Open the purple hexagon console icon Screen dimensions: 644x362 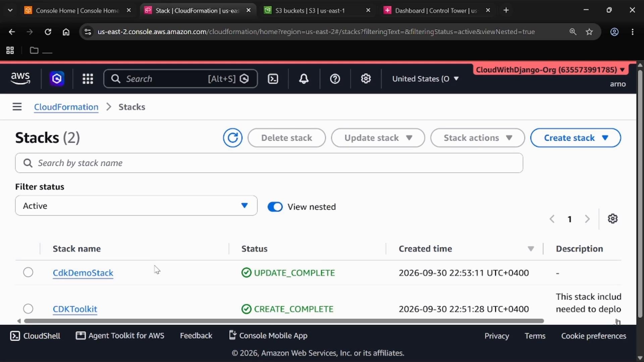57,79
